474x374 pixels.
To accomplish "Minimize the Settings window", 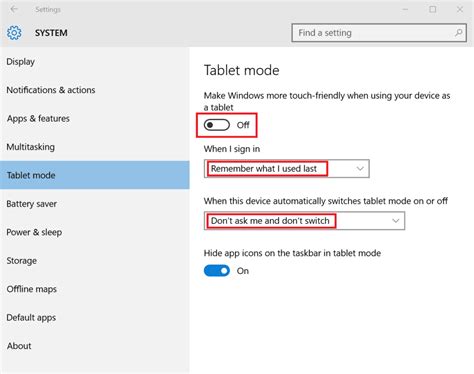I will point(405,9).
